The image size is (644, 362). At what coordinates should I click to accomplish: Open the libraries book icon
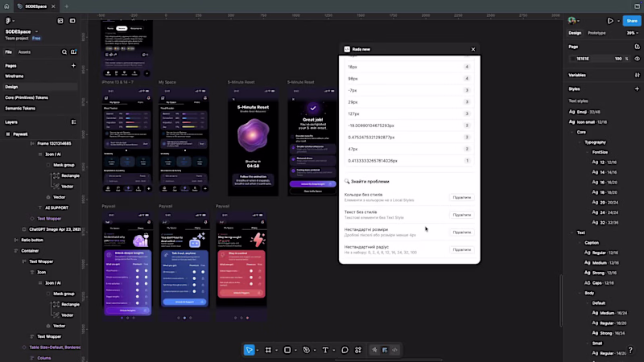click(73, 52)
